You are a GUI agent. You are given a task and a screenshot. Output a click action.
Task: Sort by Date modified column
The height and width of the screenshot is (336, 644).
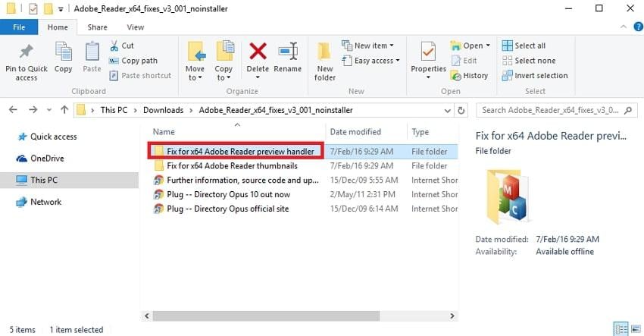(x=355, y=132)
